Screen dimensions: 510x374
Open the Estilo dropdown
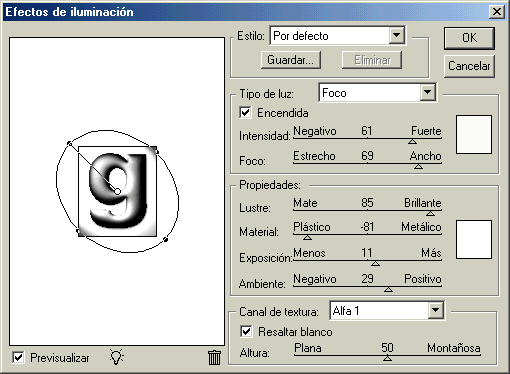396,35
